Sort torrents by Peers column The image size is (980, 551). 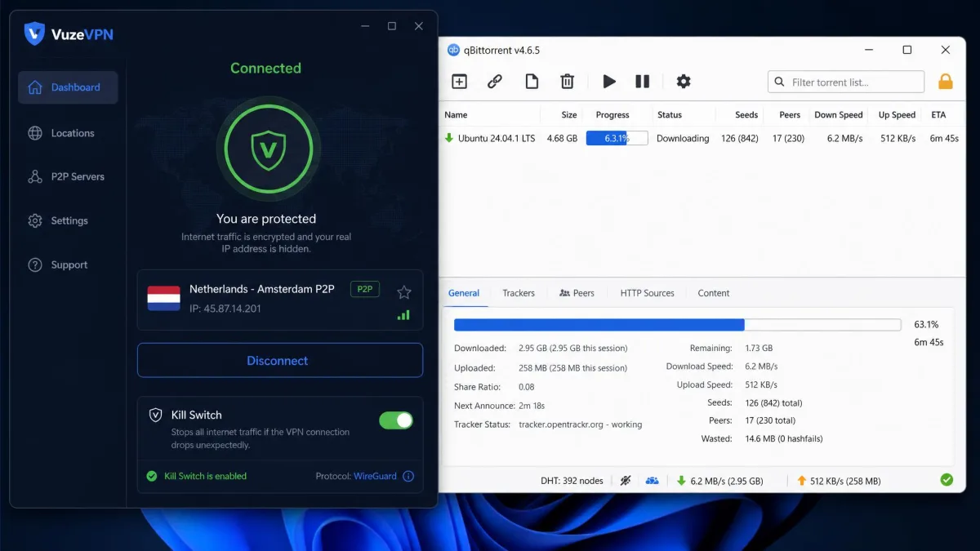[790, 115]
